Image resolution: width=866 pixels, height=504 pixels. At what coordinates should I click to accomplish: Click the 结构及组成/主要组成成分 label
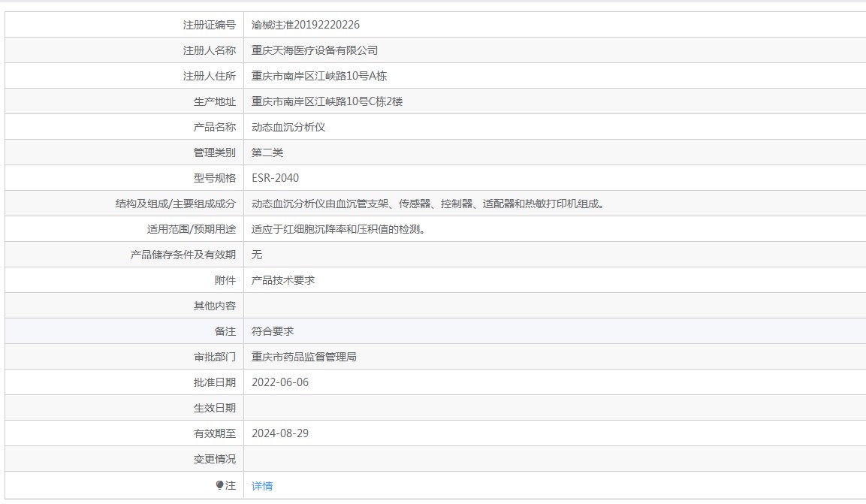176,204
